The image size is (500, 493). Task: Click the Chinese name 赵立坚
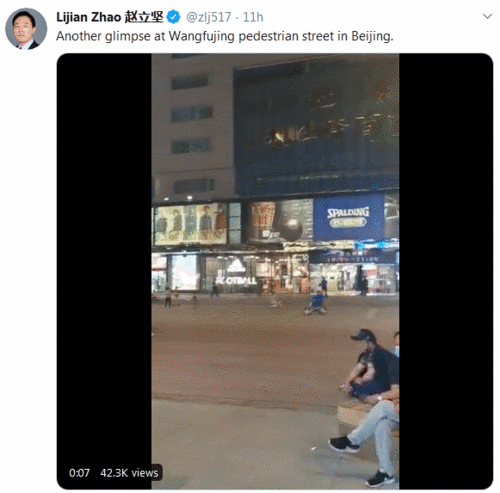144,17
